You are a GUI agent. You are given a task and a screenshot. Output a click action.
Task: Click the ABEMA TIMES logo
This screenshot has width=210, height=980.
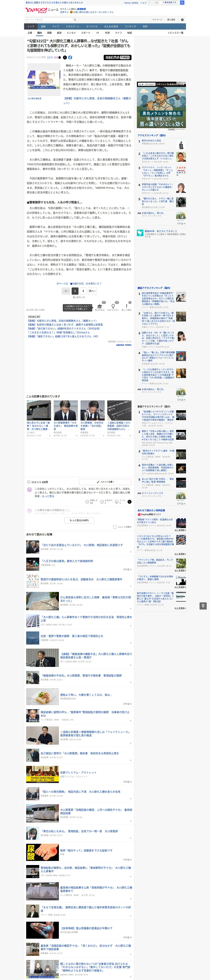(x=117, y=57)
